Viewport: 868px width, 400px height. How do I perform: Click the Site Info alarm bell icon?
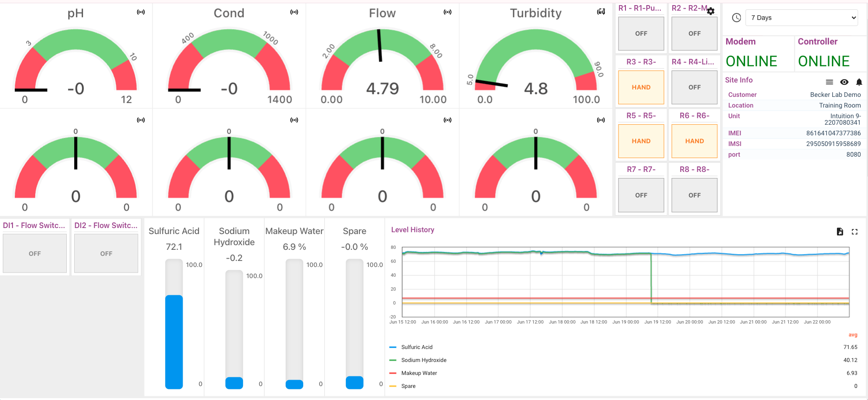tap(859, 82)
